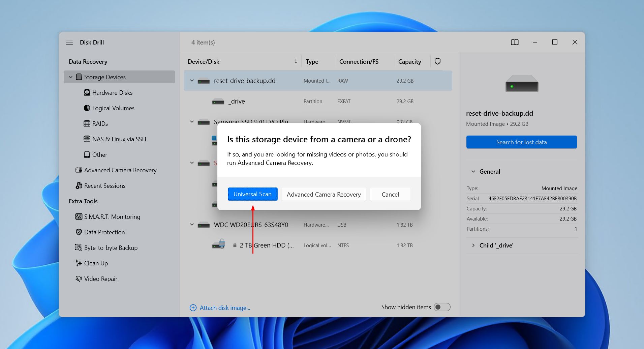
Task: Select the RAIDs icon
Action: coord(87,123)
